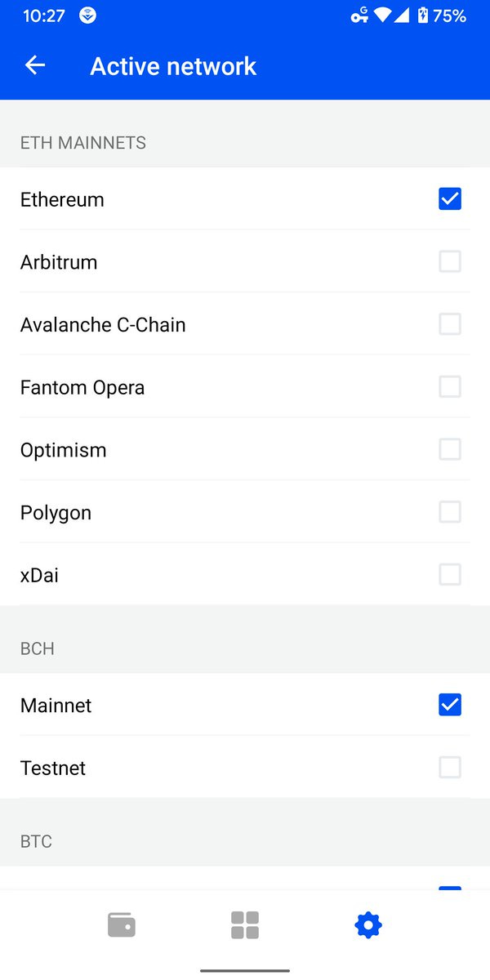Select the Polygon list row label
Screen dimensions: 490x980
[56, 514]
